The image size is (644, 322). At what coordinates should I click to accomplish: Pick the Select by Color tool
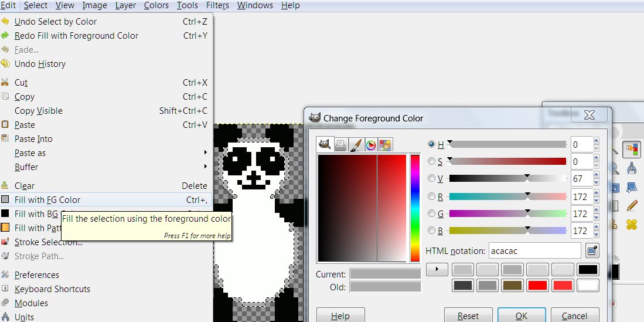(631, 150)
